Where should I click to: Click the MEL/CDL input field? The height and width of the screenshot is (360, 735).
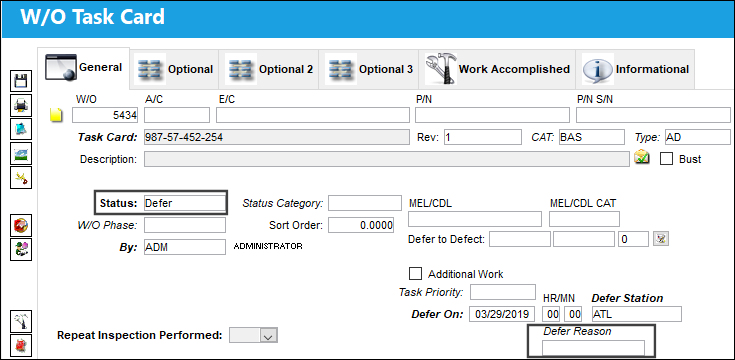click(x=475, y=219)
